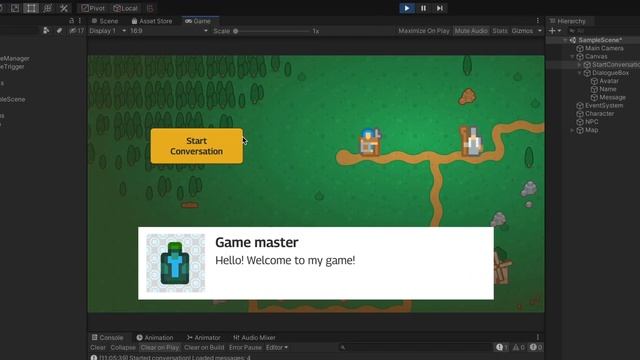Toggle Clear on Play
640x360 pixels.
(x=160, y=347)
